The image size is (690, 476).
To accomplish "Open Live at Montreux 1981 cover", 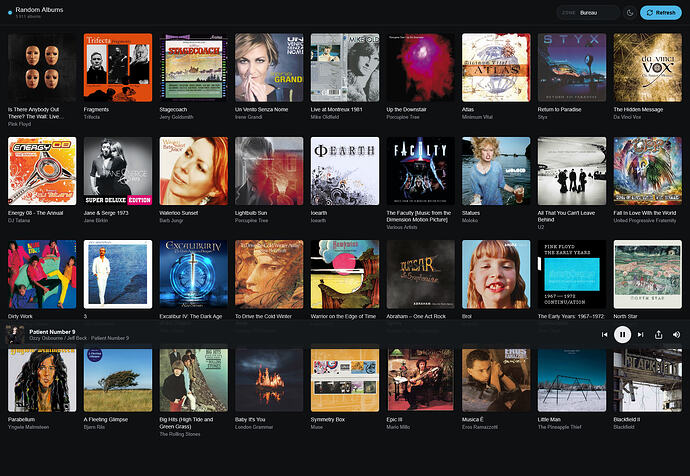I will click(x=345, y=68).
